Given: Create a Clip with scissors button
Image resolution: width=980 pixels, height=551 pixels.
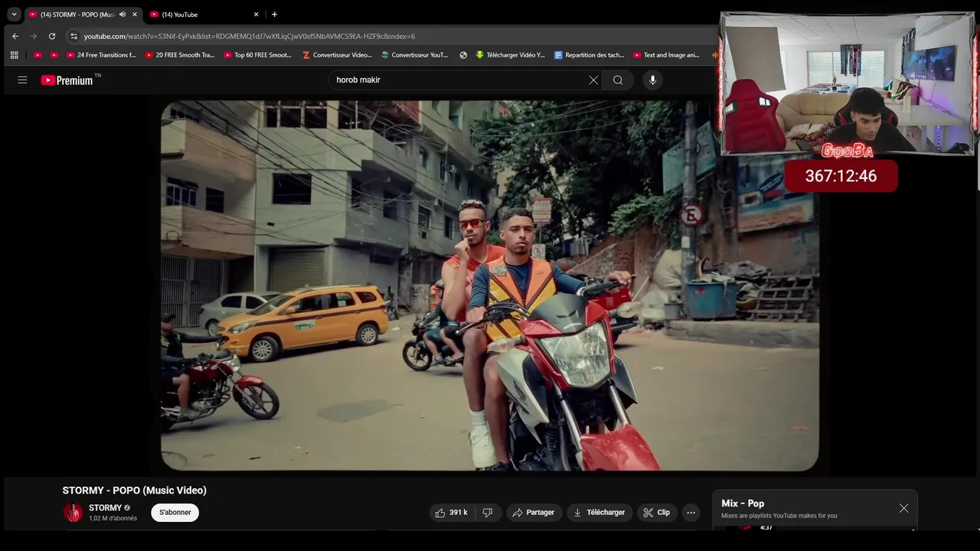Looking at the screenshot, I should pos(657,513).
